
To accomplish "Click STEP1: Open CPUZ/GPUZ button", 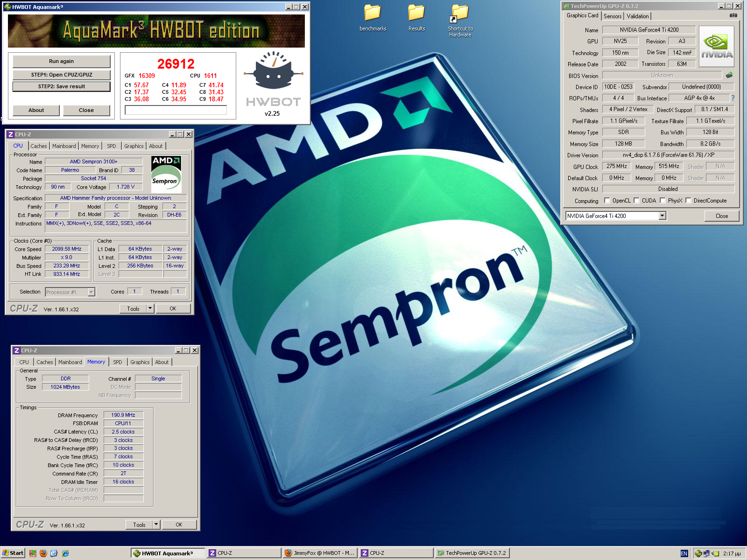I will [62, 75].
